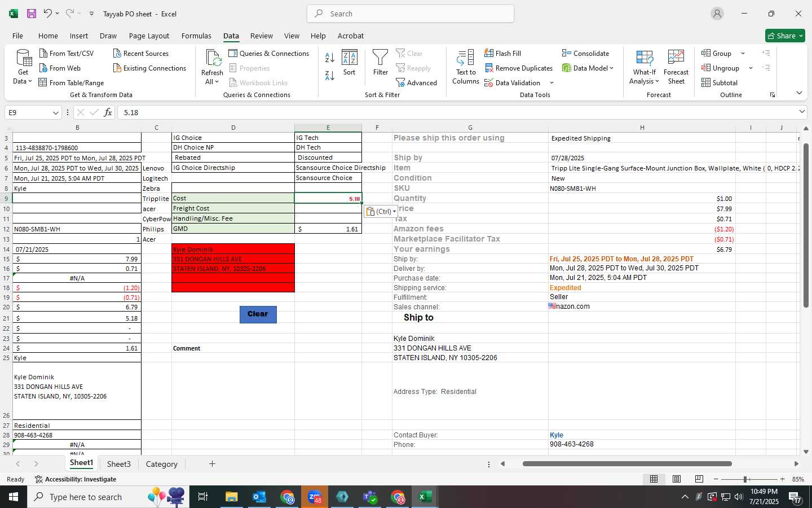Click the Search box in title bar
Screen dimensions: 812x508
click(411, 14)
